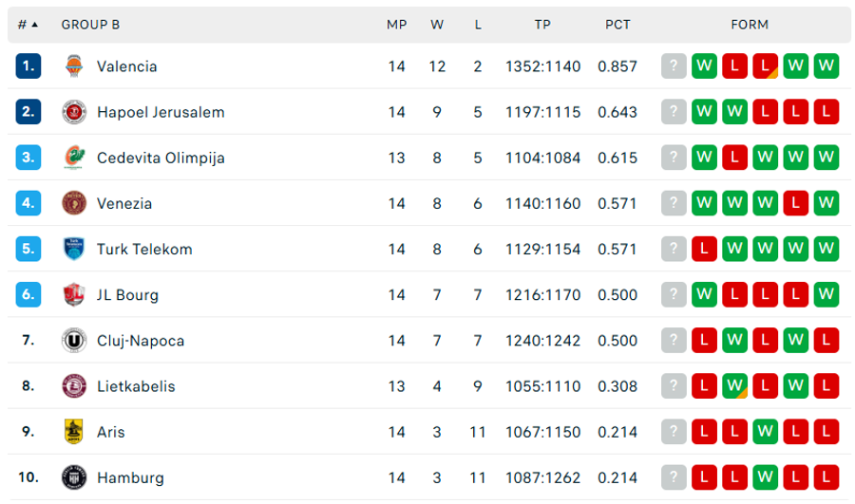Click the rank 6 position badge
This screenshot has width=855, height=504.
28,295
